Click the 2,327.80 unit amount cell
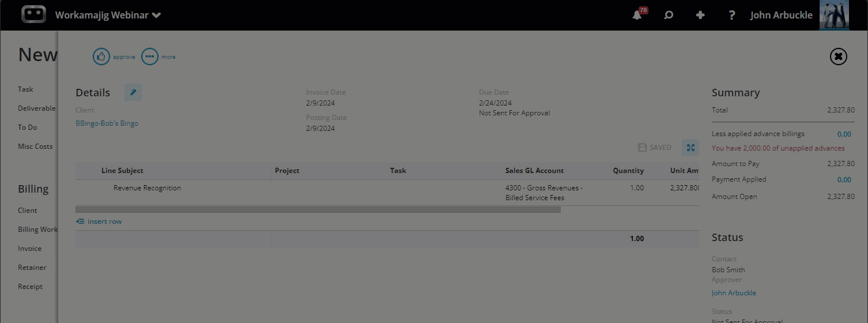 685,188
